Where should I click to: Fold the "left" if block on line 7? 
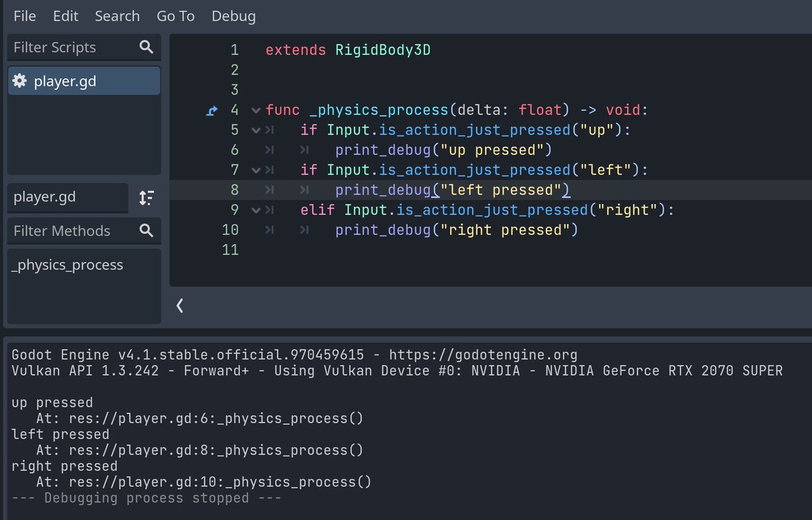[x=255, y=170]
